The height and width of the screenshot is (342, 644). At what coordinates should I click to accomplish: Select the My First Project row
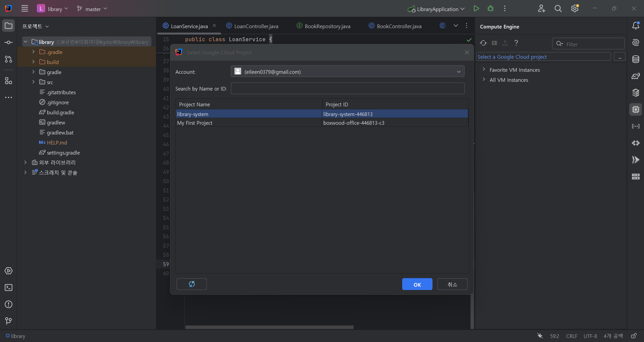coord(322,123)
